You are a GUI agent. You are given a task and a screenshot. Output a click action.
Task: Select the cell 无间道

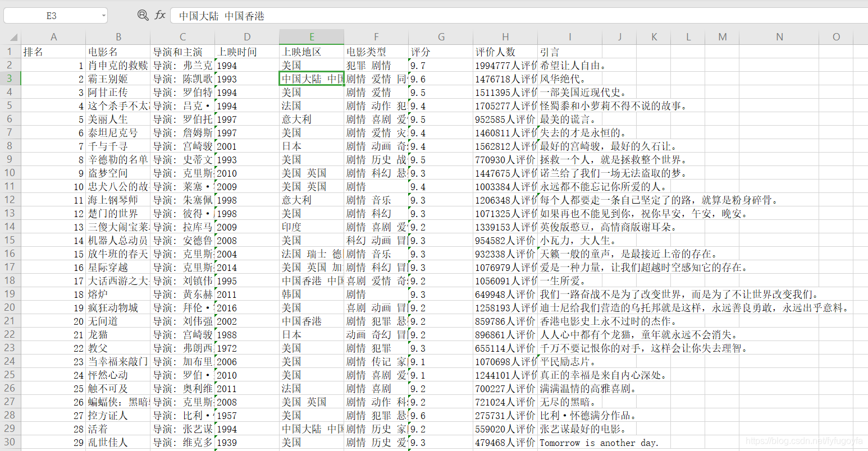point(118,321)
